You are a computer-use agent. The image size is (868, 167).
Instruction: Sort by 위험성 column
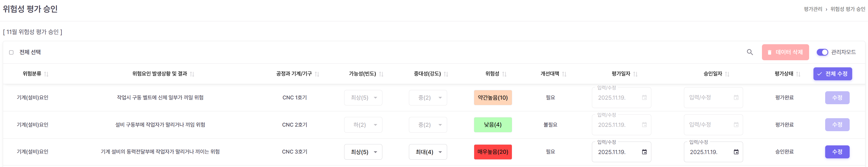coord(504,74)
